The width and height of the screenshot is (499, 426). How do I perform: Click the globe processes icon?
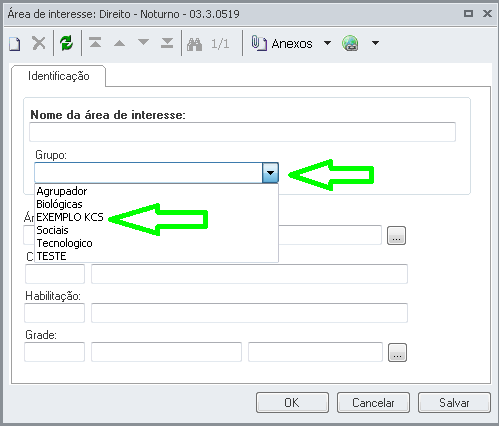click(350, 43)
